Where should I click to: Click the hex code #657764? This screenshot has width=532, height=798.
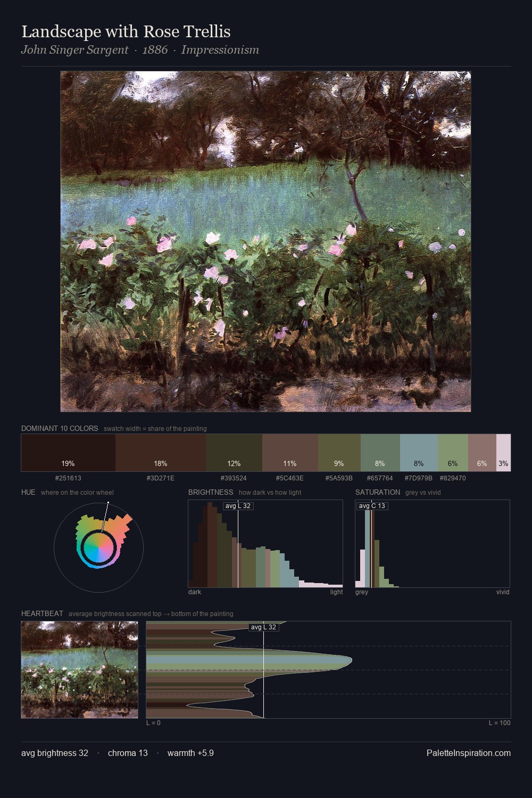pyautogui.click(x=380, y=478)
